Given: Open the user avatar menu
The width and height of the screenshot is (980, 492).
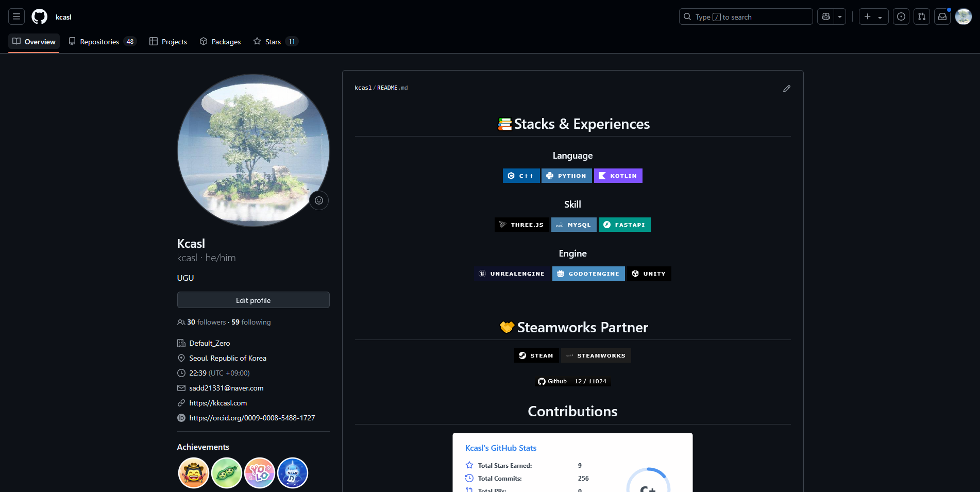Looking at the screenshot, I should click(x=964, y=16).
